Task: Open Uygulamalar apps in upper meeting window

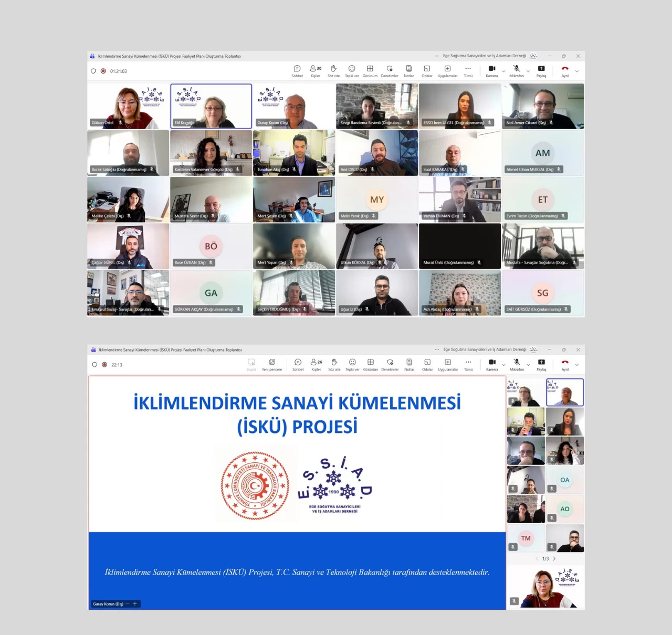Action: coord(447,71)
